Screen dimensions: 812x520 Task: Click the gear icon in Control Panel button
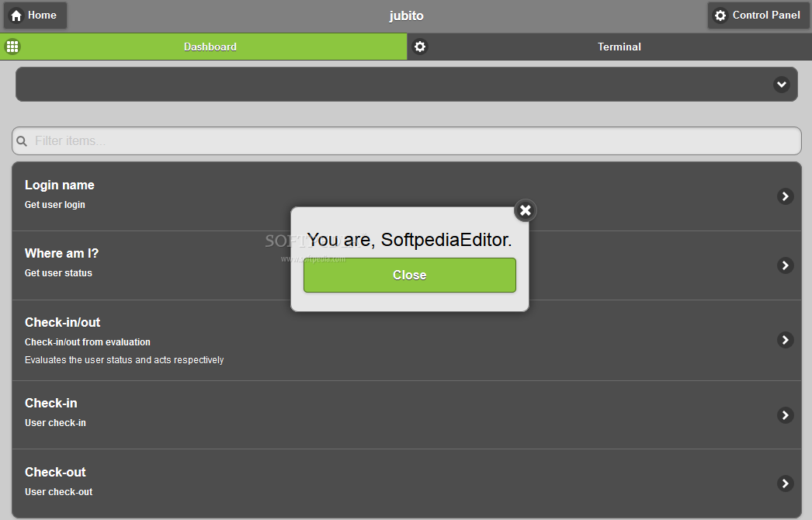coord(720,16)
